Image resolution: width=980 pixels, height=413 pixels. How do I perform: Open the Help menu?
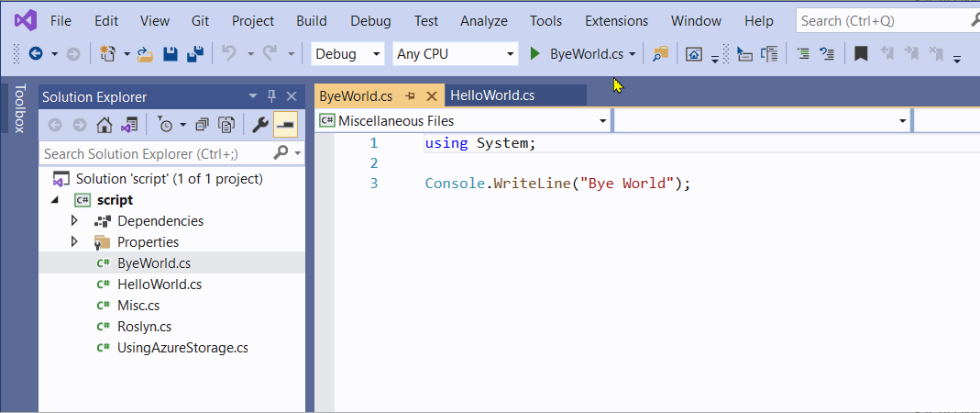pos(759,20)
